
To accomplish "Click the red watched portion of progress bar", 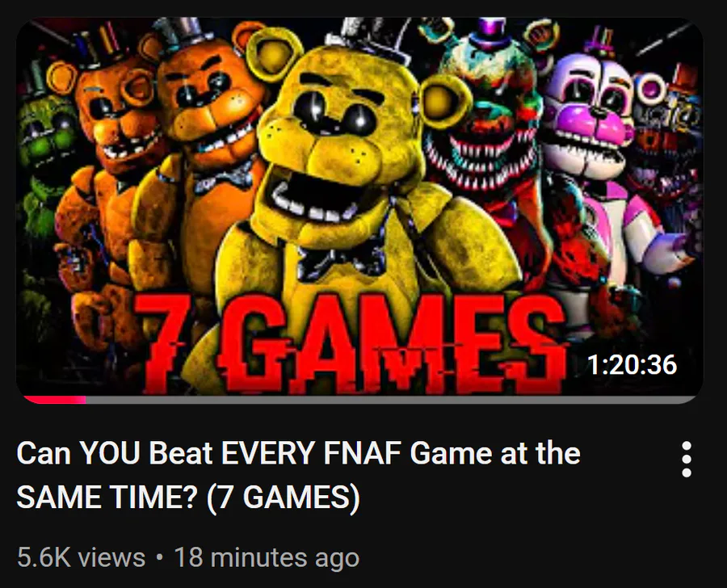I will [53, 400].
